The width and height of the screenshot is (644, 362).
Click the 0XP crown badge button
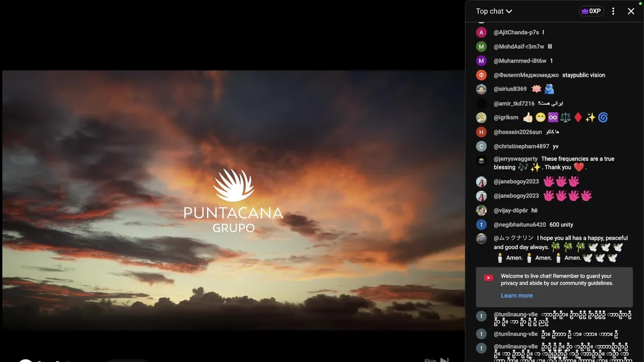591,11
